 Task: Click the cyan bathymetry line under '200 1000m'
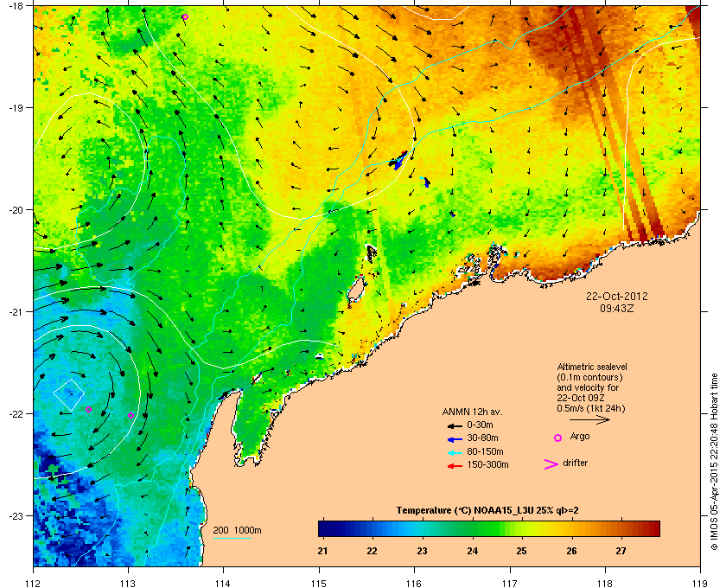[x=232, y=538]
